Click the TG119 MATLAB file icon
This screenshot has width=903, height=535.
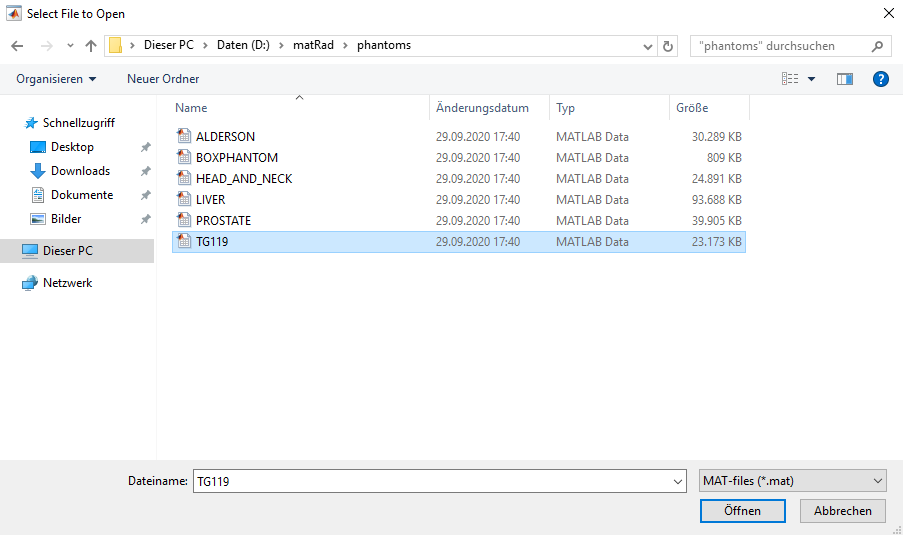(184, 241)
